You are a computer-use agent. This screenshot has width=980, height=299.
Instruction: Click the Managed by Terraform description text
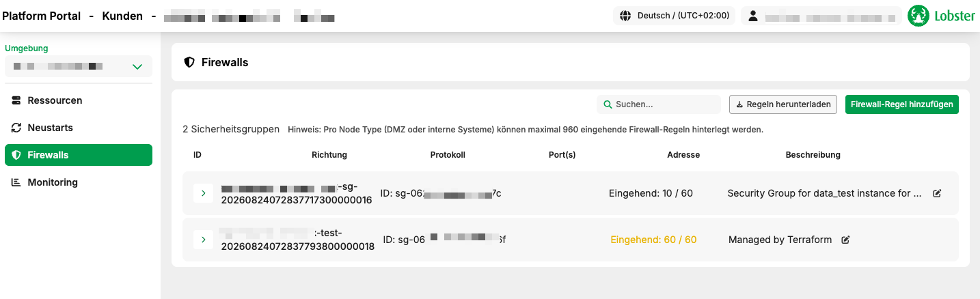click(780, 240)
